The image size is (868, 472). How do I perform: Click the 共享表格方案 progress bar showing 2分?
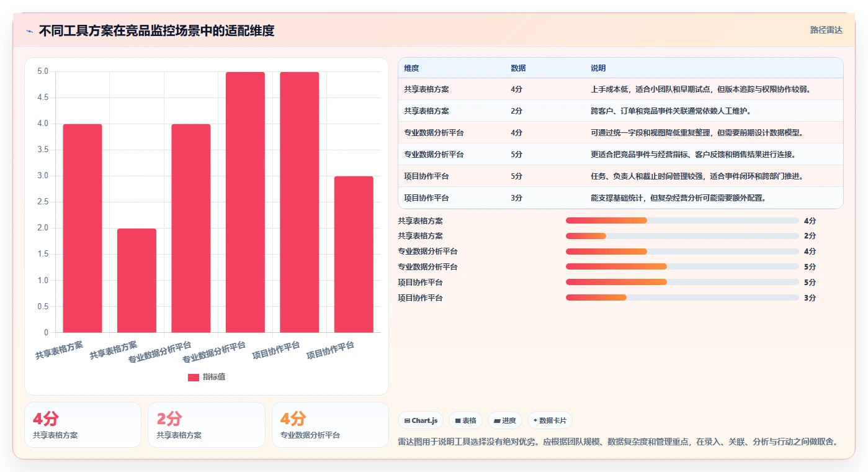[682, 236]
